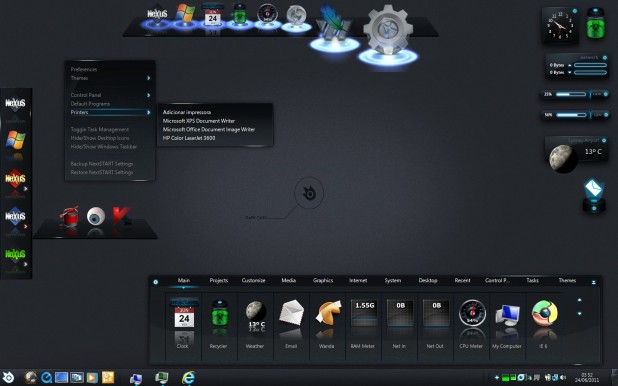This screenshot has width=618, height=386.
Task: Click the RAM Meter 1.55G module
Action: 364,314
